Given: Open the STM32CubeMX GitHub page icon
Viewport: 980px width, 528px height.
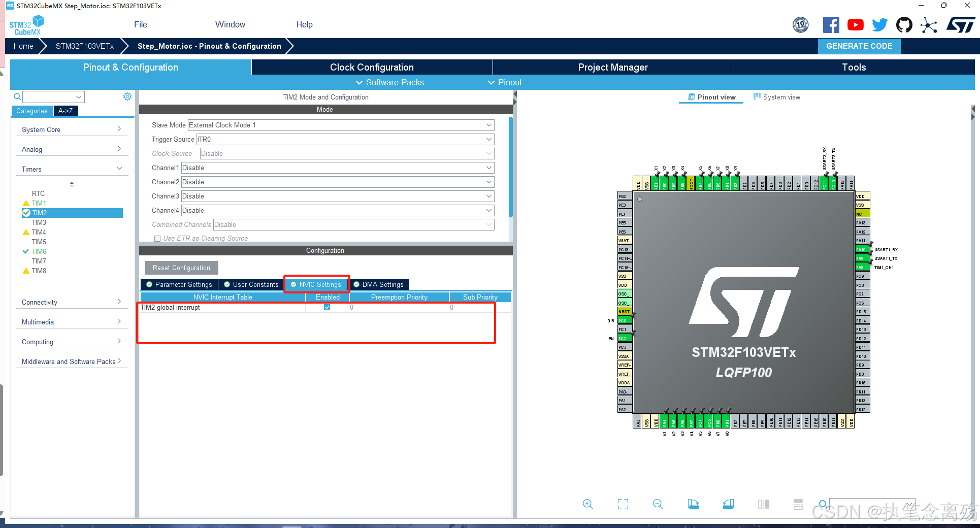Looking at the screenshot, I should 904,24.
